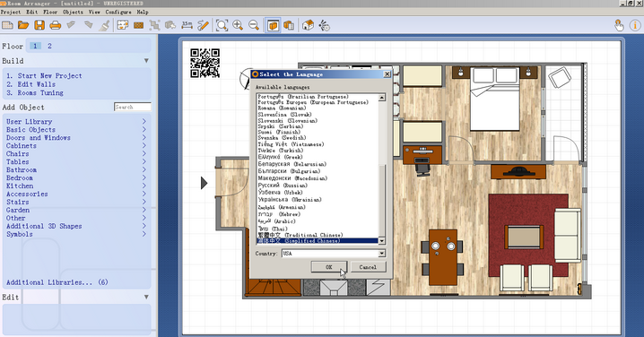Select the paintbrush tool icon

[x=105, y=25]
